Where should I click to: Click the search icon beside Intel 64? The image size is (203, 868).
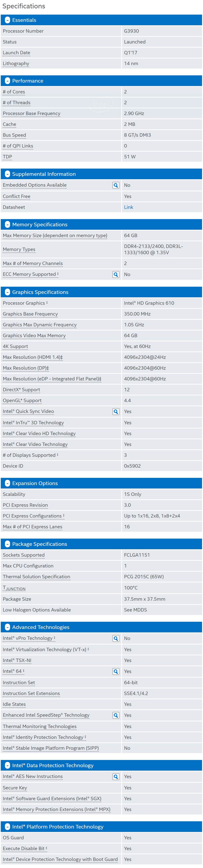click(x=116, y=672)
